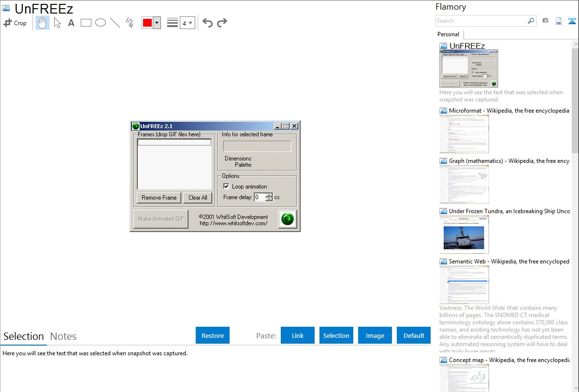Redo the last edit

pyautogui.click(x=222, y=23)
